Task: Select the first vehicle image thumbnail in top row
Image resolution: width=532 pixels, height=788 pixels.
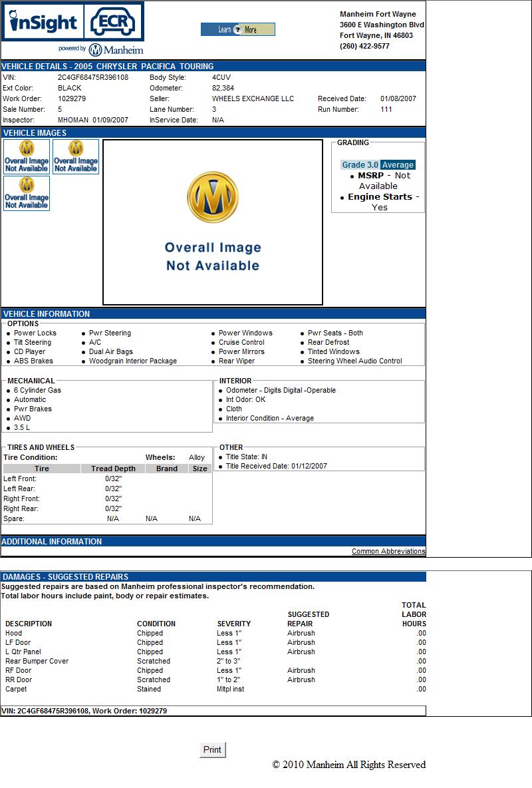Action: pyautogui.click(x=27, y=157)
